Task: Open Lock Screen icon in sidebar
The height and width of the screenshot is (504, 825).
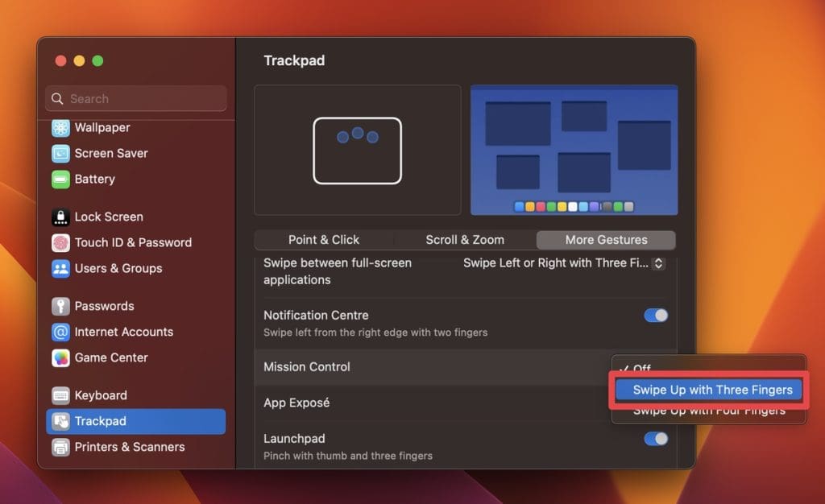Action: tap(60, 217)
